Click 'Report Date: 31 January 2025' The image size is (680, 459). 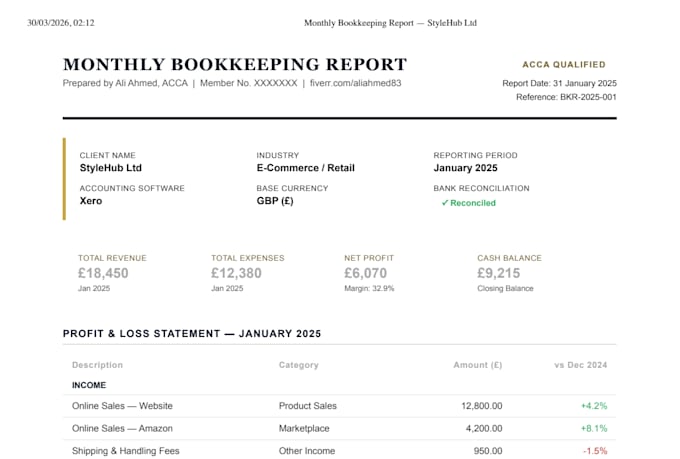tap(559, 83)
